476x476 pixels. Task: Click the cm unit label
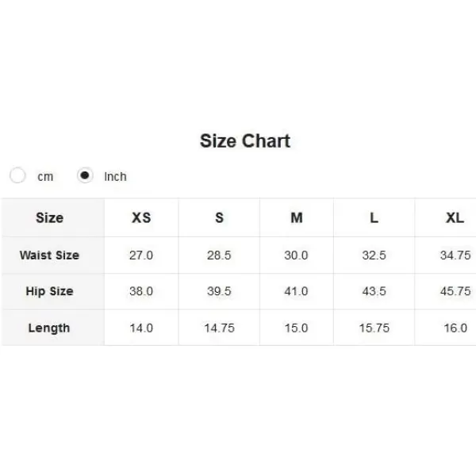tap(45, 177)
